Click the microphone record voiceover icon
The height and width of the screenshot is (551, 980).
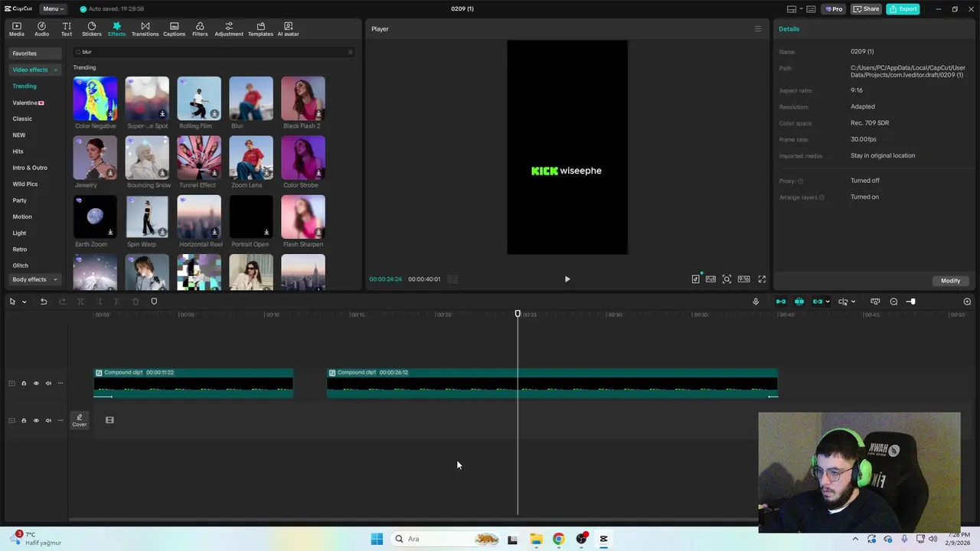[x=756, y=302]
